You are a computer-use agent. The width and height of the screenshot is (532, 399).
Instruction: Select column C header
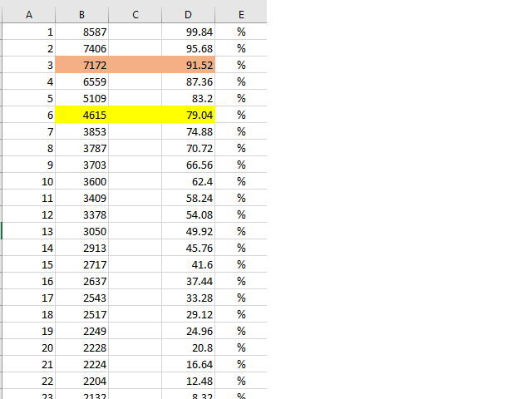pyautogui.click(x=135, y=15)
